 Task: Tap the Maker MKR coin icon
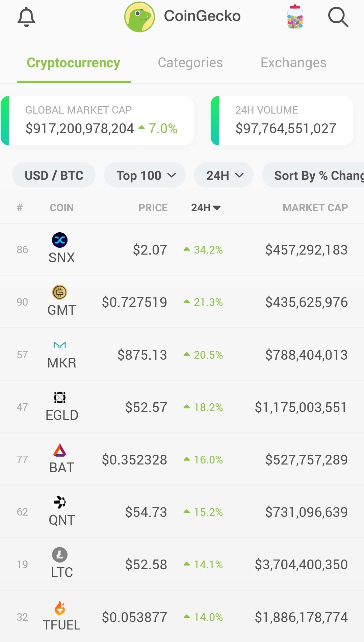coord(60,345)
